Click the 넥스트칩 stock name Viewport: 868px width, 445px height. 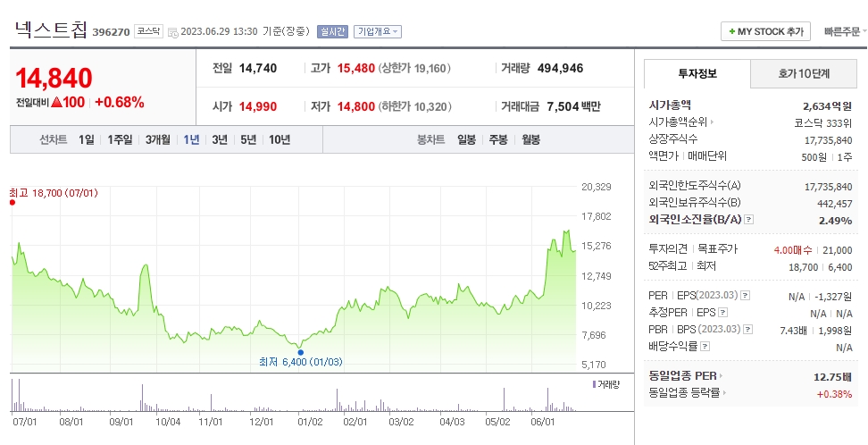click(51, 29)
